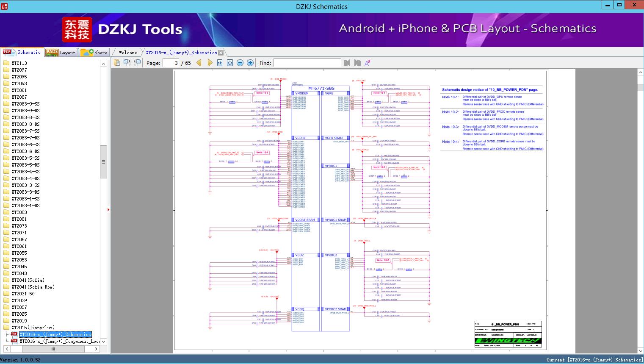Find the next search match
This screenshot has height=364, width=644.
point(357,63)
